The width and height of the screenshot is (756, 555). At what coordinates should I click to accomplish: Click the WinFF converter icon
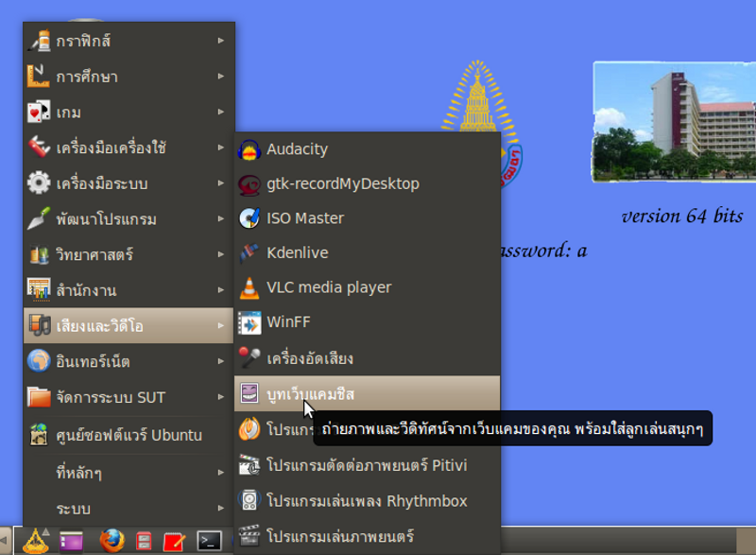click(x=249, y=322)
